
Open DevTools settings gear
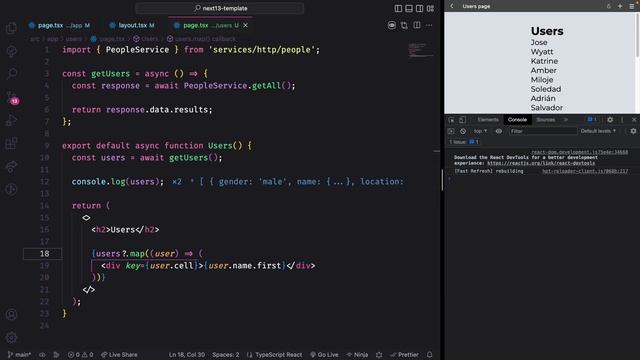[x=610, y=120]
